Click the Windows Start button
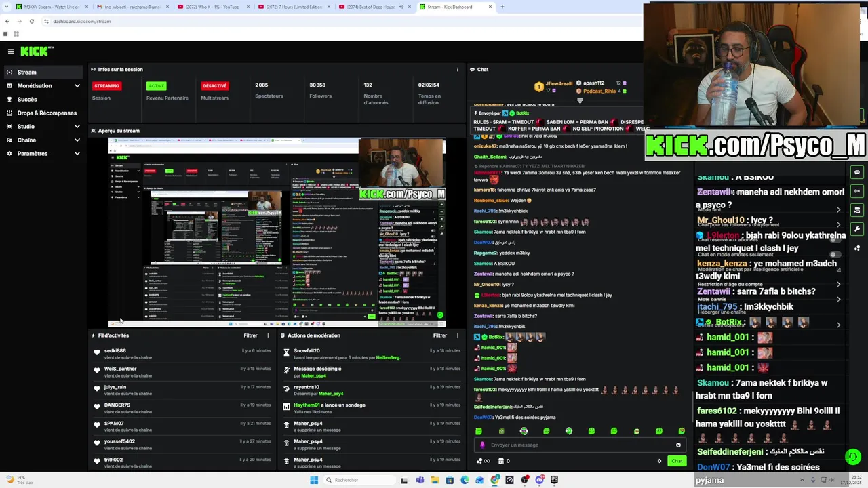This screenshot has height=488, width=868. point(314,480)
